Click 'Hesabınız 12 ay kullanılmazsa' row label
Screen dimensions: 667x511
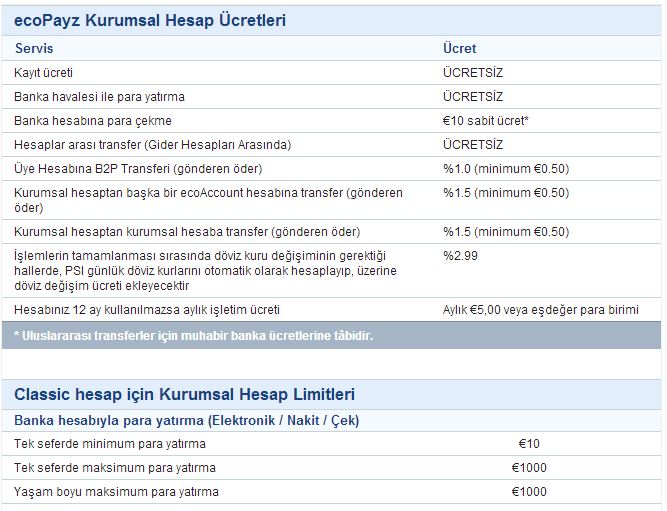pyautogui.click(x=147, y=310)
